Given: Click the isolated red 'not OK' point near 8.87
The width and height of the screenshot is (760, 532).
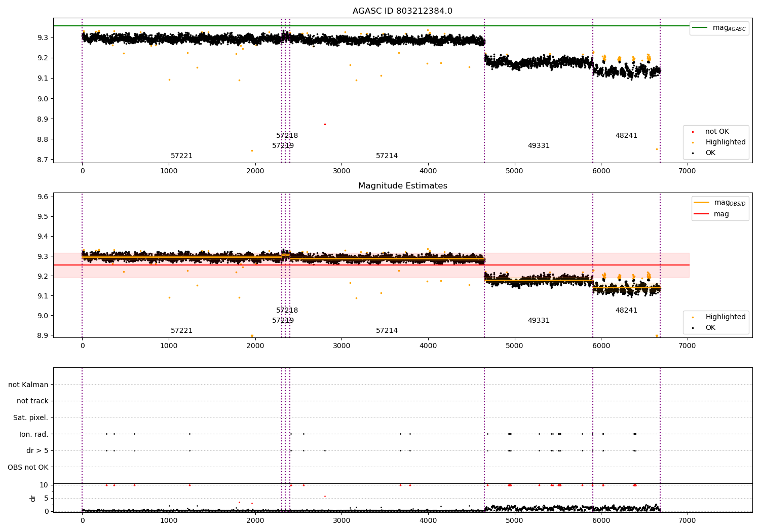Looking at the screenshot, I should tap(325, 124).
